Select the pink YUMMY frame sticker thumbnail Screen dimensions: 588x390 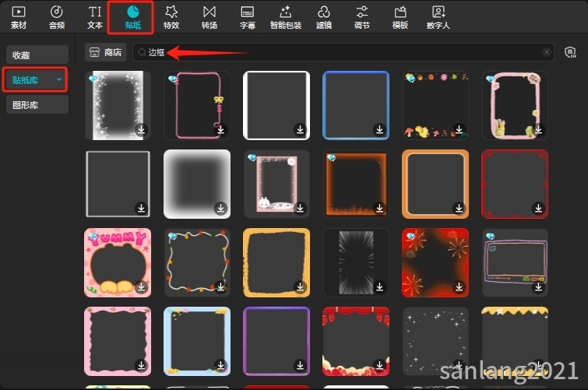[117, 262]
